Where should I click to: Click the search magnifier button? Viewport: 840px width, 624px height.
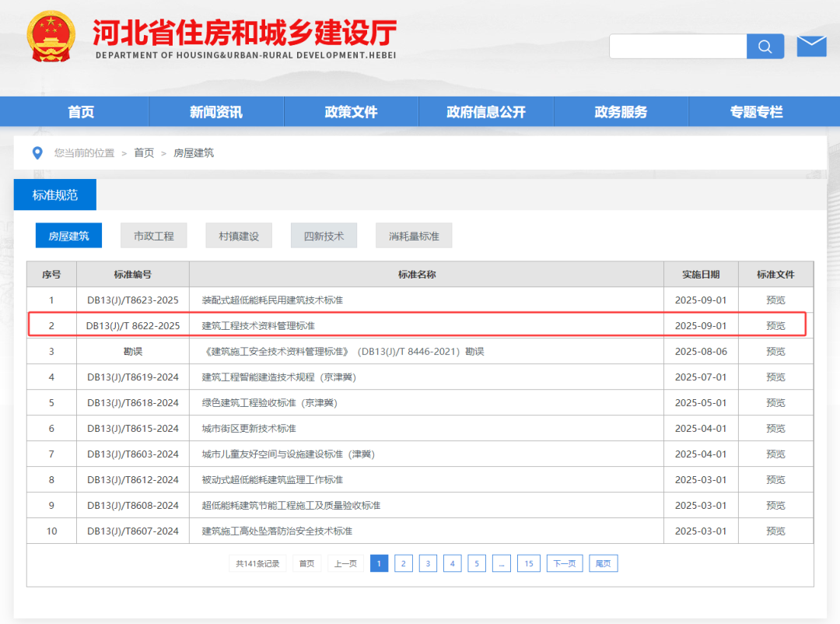(x=765, y=47)
